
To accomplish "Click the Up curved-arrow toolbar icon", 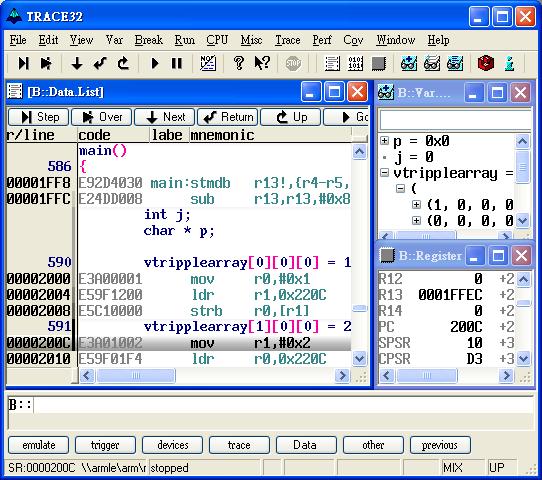I will pyautogui.click(x=123, y=63).
